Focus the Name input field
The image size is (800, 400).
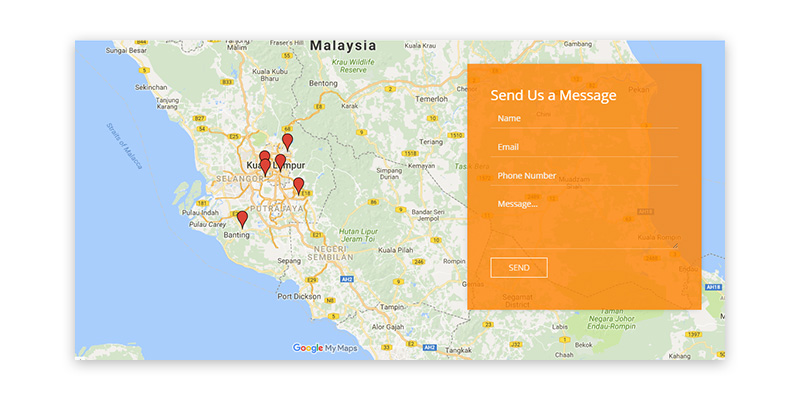[584, 118]
